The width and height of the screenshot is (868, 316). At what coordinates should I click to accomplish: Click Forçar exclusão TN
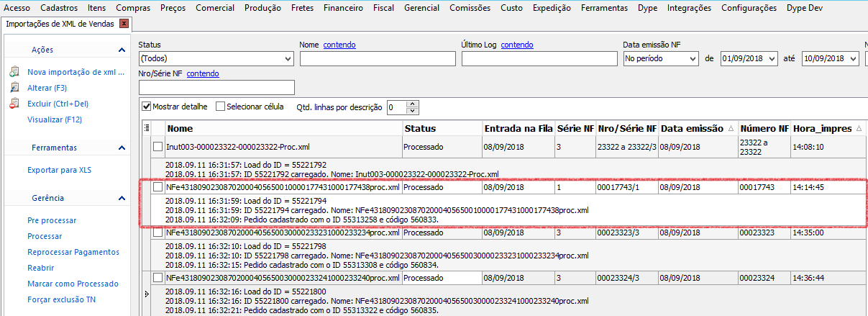click(x=61, y=299)
